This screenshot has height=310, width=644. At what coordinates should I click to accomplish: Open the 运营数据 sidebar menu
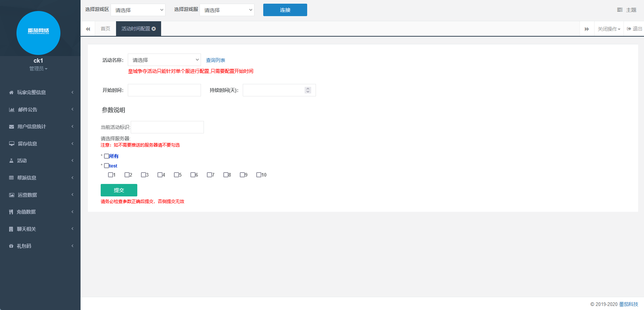40,195
